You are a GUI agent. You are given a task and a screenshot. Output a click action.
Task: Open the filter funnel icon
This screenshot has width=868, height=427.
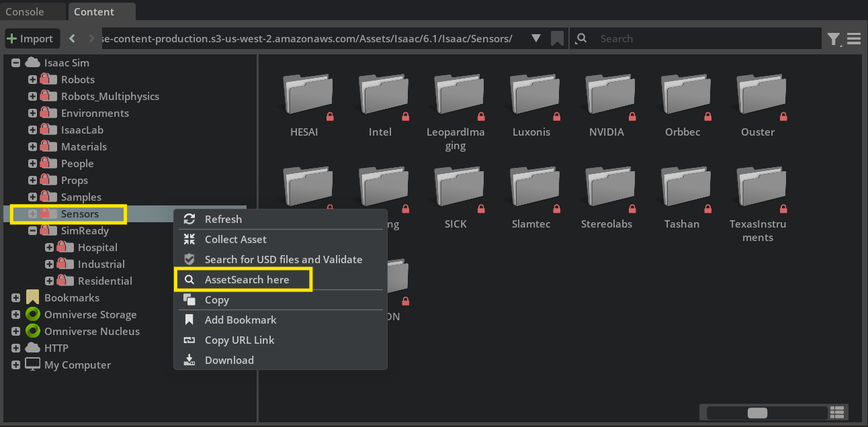click(x=834, y=39)
